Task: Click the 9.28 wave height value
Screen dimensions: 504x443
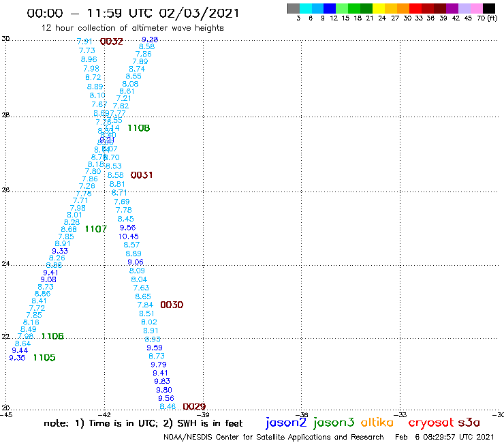Action: click(x=150, y=40)
